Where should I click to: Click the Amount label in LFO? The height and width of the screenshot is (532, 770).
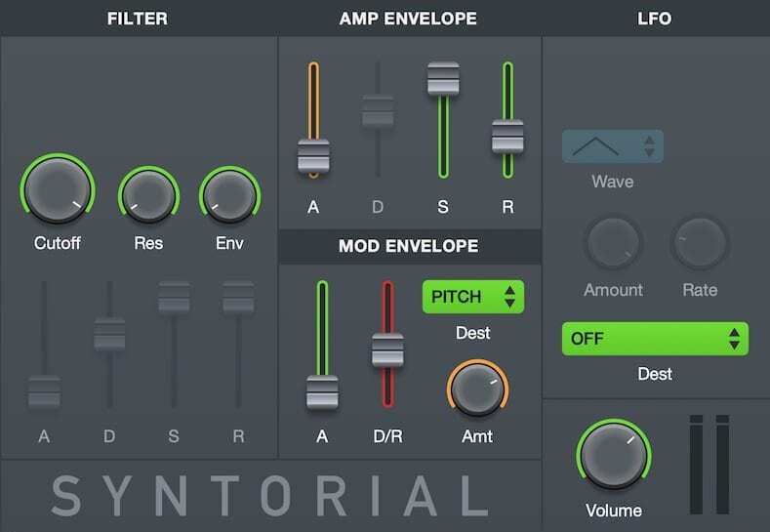tap(613, 290)
